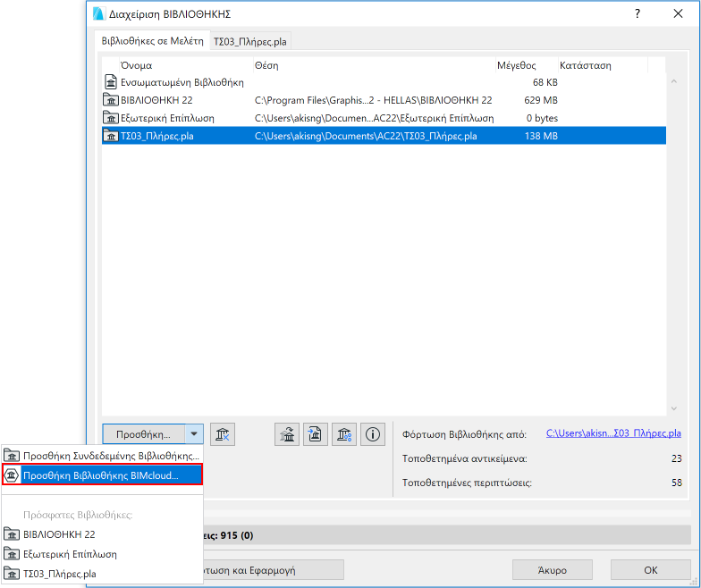Select recent library ΒΙΒΛΙΟΘΗΚΗ 22 in menu
Viewport: 701px width, 588px height.
pyautogui.click(x=102, y=534)
